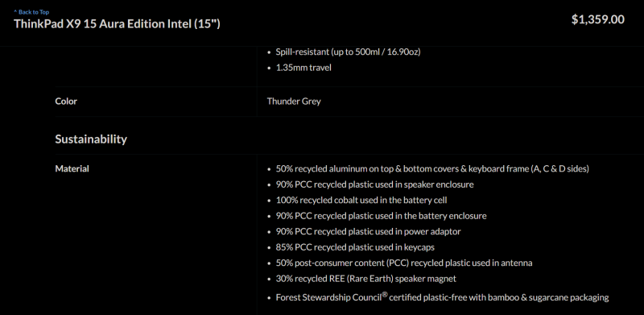Click the caret icon beside Back to Top

pos(15,12)
